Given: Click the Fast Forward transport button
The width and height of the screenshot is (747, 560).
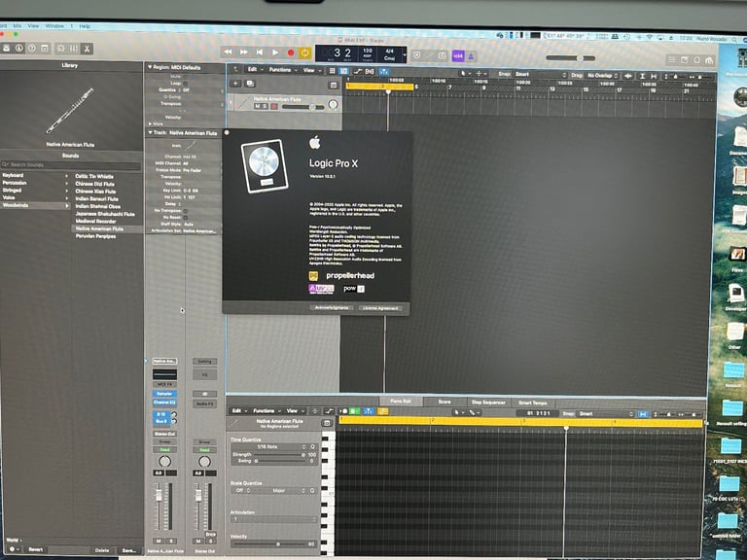Looking at the screenshot, I should tap(243, 52).
